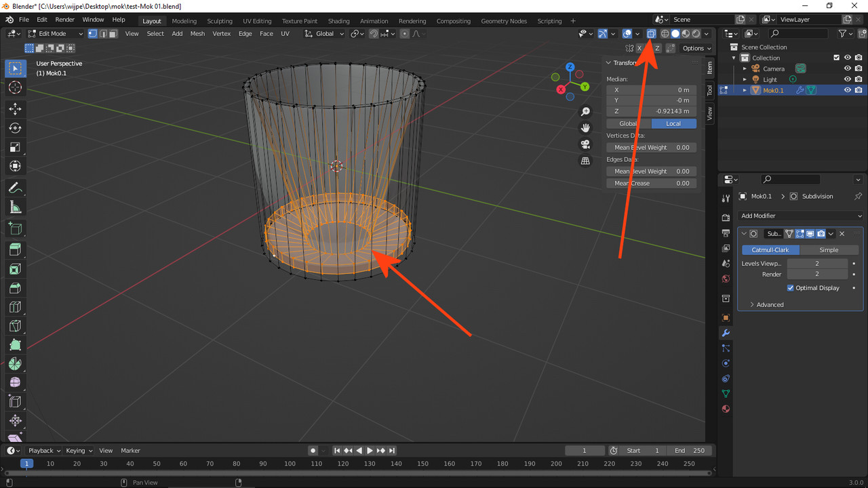Click the Median Z value field

(x=651, y=111)
